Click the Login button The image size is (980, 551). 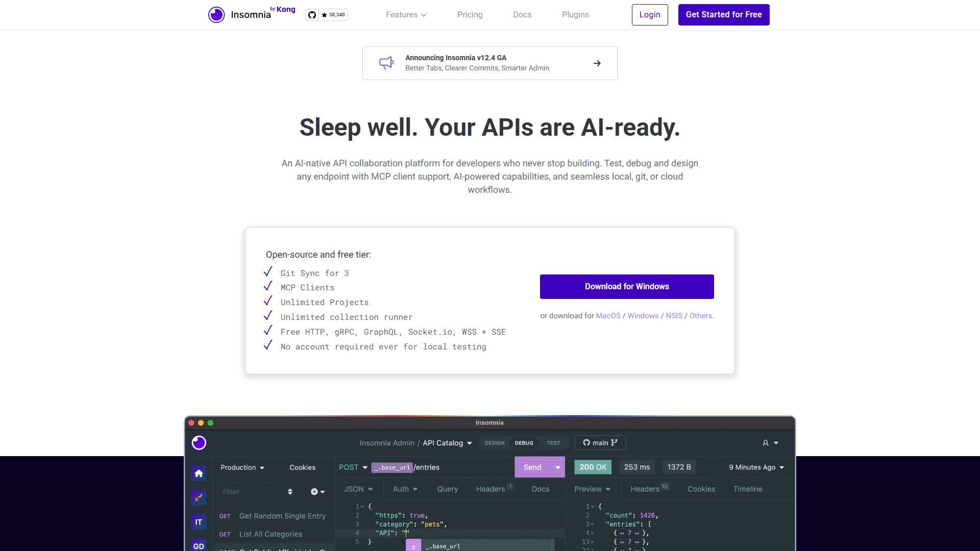(650, 15)
